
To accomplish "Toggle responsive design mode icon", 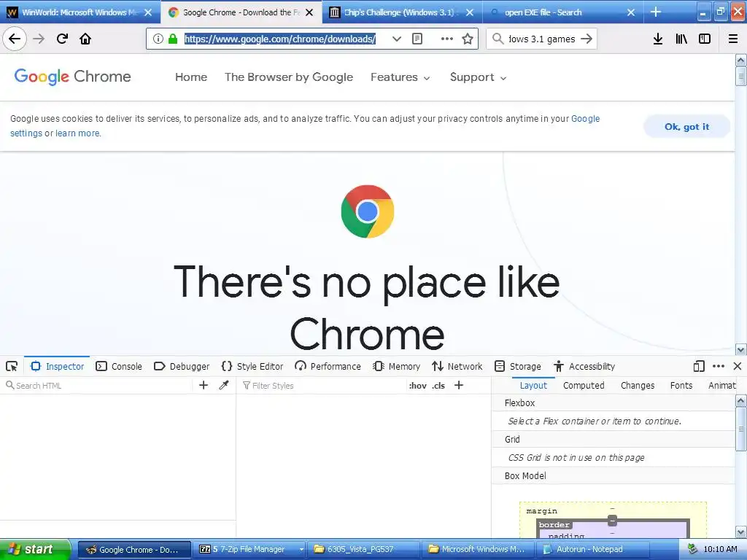I will 699,366.
